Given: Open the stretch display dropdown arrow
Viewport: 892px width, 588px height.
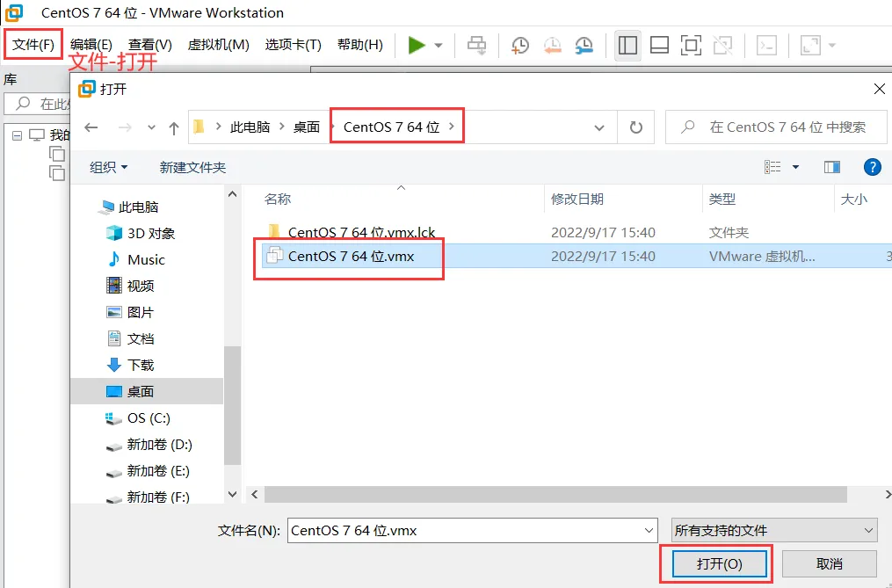Looking at the screenshot, I should [x=832, y=45].
